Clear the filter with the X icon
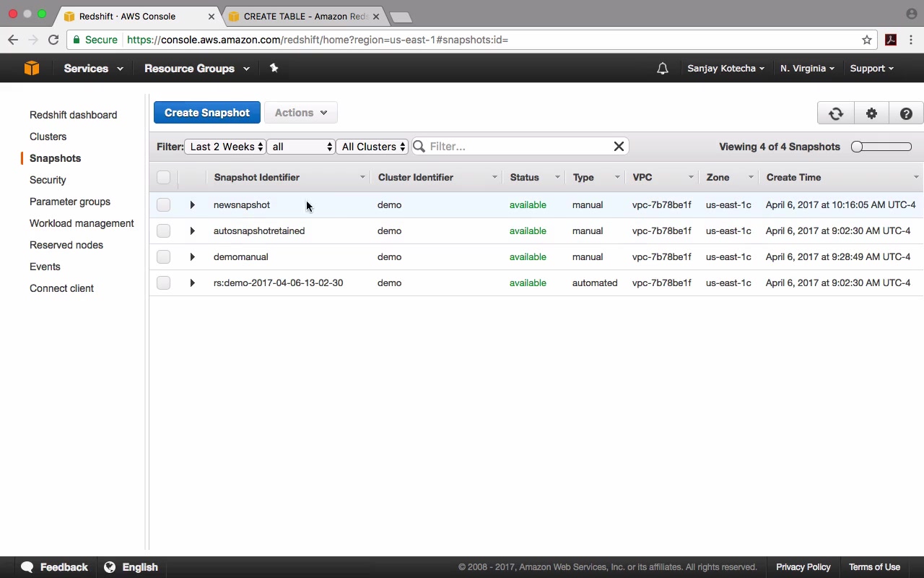 pos(619,147)
